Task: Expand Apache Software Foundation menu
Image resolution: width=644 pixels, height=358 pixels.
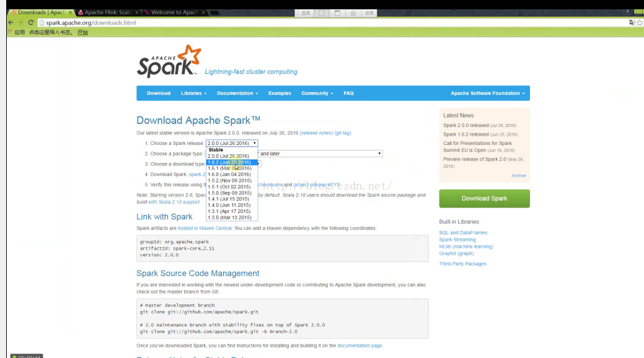Action: pyautogui.click(x=488, y=93)
